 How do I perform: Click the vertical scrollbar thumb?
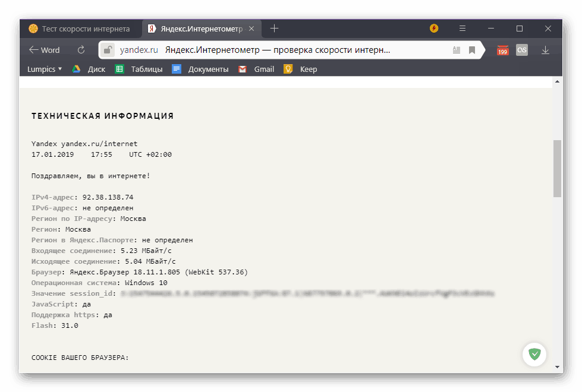557,168
